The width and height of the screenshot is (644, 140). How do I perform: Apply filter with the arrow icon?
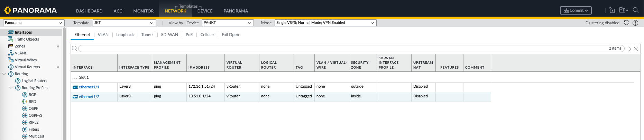[628, 49]
